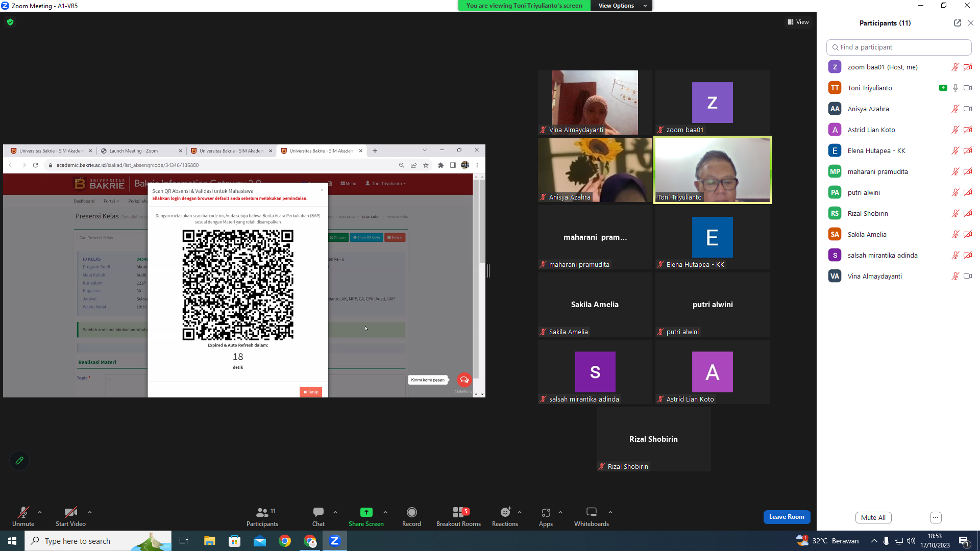Open View Options dropdown
980x551 pixels.
[x=621, y=6]
